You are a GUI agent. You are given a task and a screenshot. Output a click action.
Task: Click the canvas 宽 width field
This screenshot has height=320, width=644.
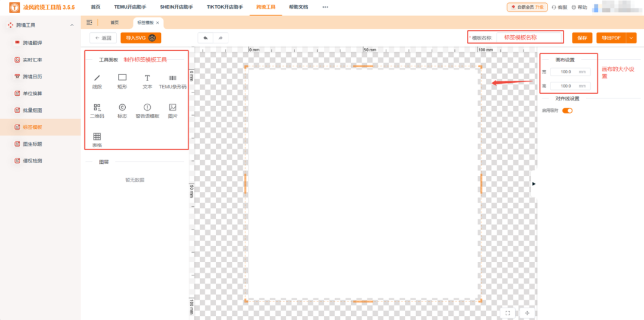571,72
